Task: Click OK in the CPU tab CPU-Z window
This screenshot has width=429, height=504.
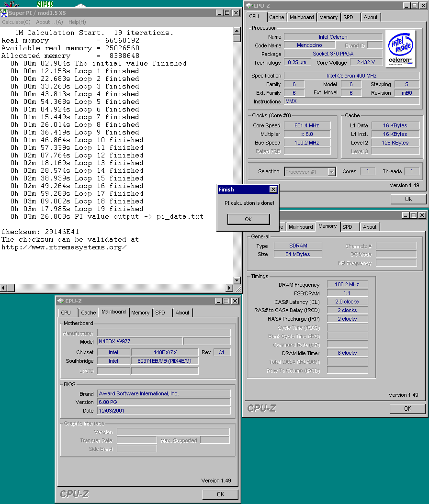Action: tap(408, 199)
